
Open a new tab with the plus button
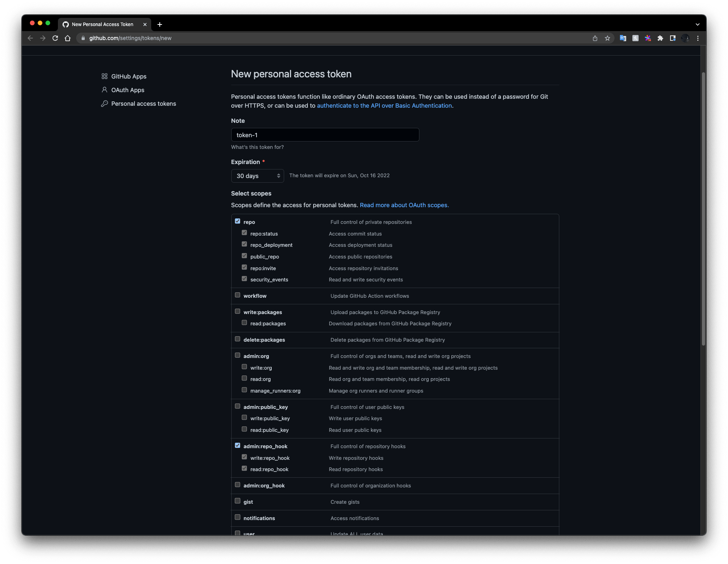[159, 24]
